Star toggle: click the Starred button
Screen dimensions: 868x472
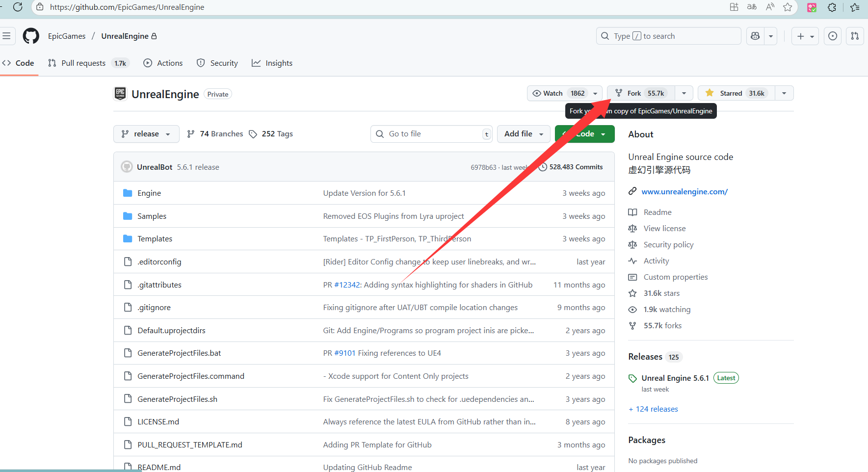pos(736,93)
